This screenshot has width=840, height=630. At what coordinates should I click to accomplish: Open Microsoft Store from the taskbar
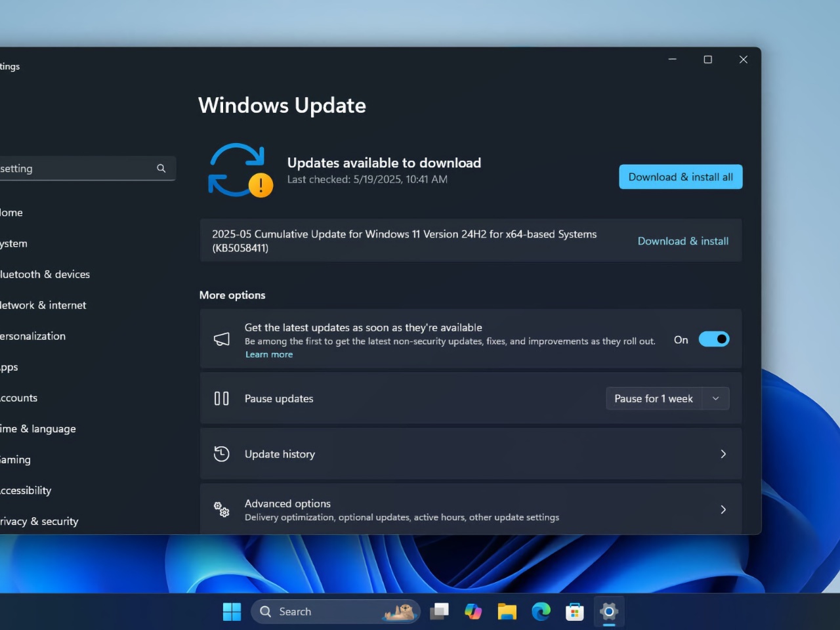click(x=575, y=612)
